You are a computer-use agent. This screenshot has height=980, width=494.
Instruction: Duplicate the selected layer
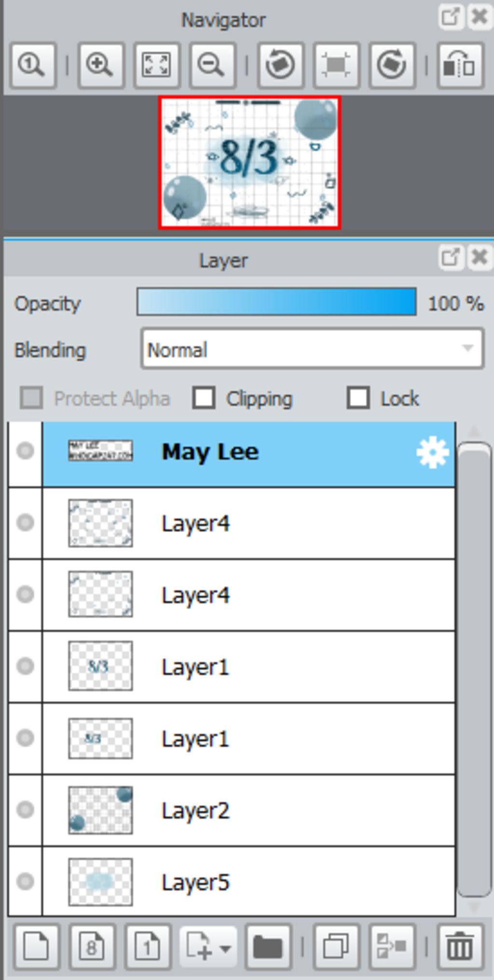(x=336, y=947)
